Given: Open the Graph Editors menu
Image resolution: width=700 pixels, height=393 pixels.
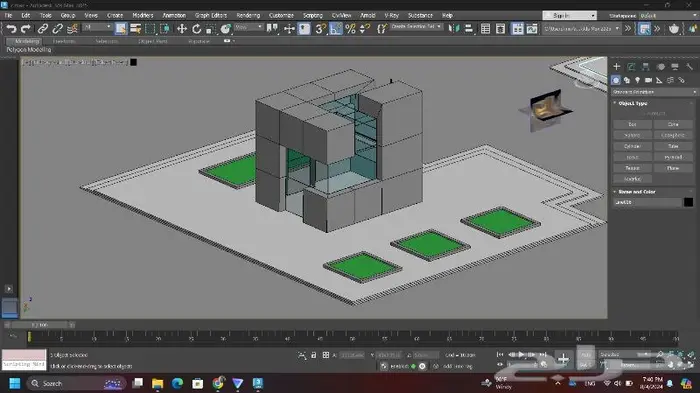Looking at the screenshot, I should 211,15.
